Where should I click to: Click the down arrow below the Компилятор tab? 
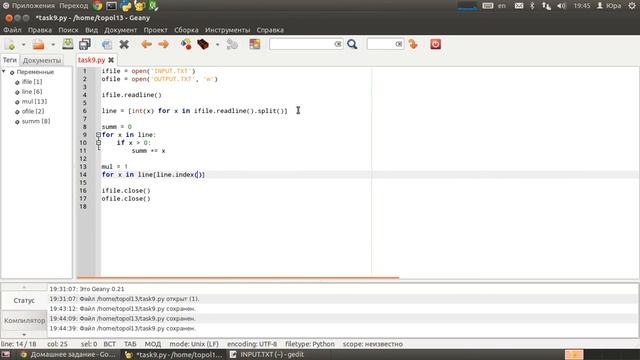[24, 334]
